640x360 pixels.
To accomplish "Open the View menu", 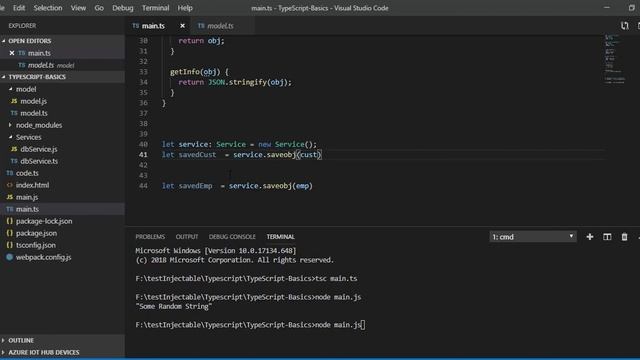I will 78,8.
